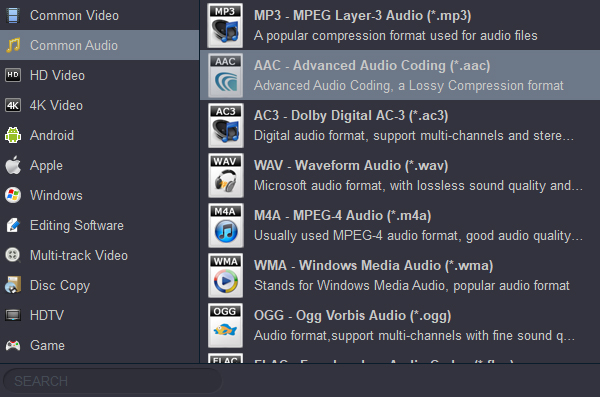Choose MP3 - MPEG Layer-3 Audio format

click(x=400, y=25)
